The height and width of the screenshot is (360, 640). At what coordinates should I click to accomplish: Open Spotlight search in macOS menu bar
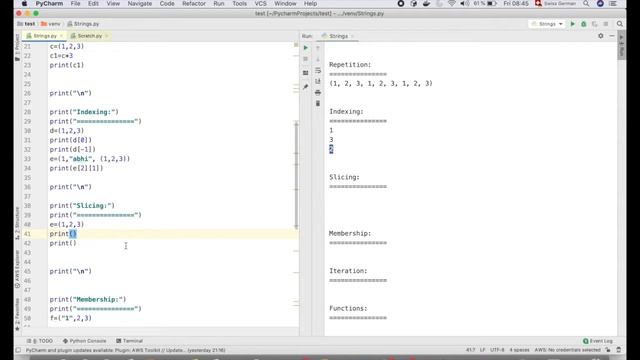tap(586, 4)
